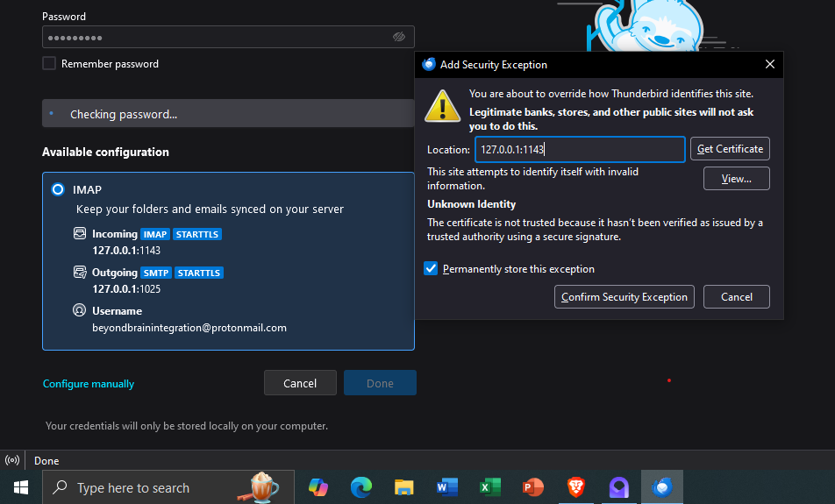
Task: Open Configure manually link
Action: click(89, 384)
